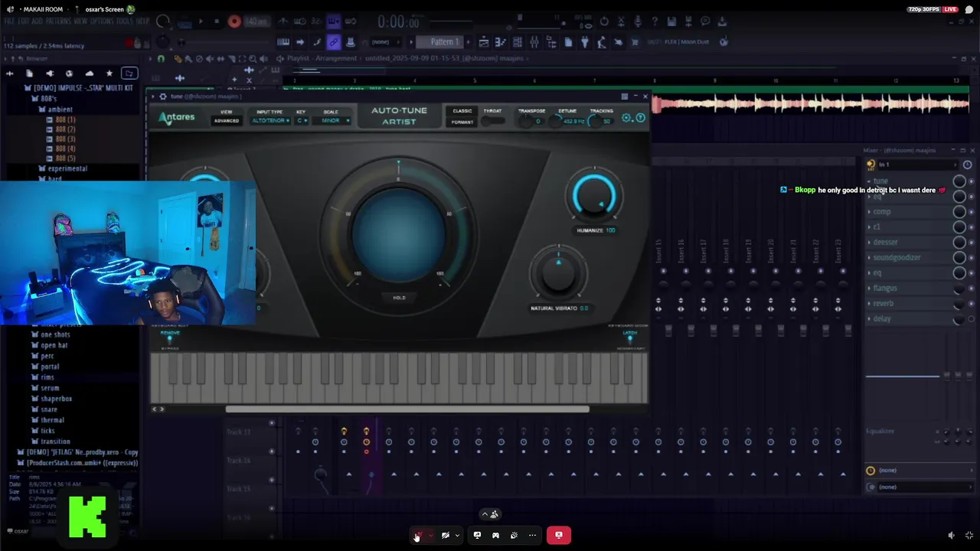Collapse the ambient folder
Screen dimensions: 980x551
pos(56,109)
